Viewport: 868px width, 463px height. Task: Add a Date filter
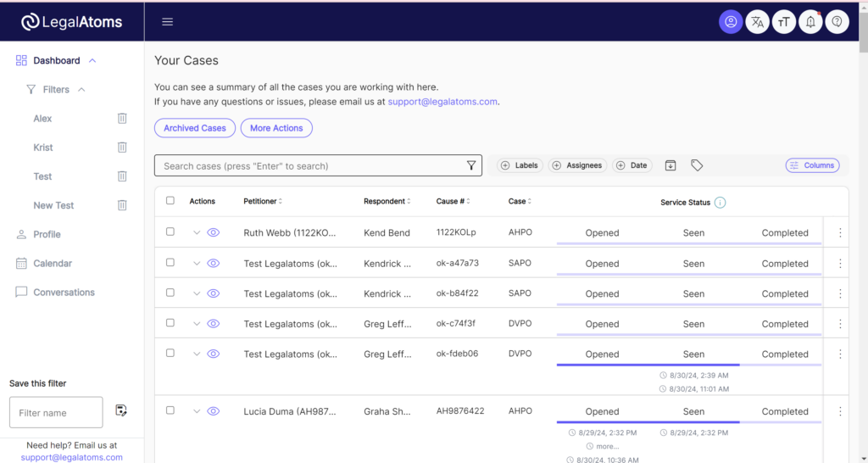pos(632,165)
